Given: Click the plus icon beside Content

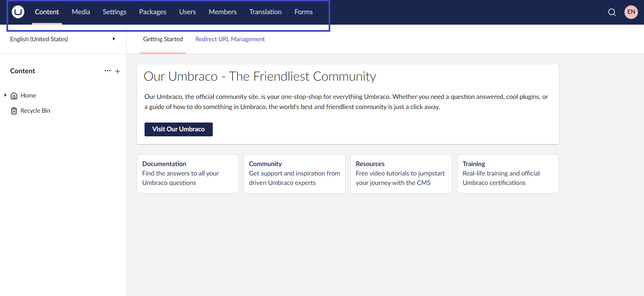Looking at the screenshot, I should 118,71.
